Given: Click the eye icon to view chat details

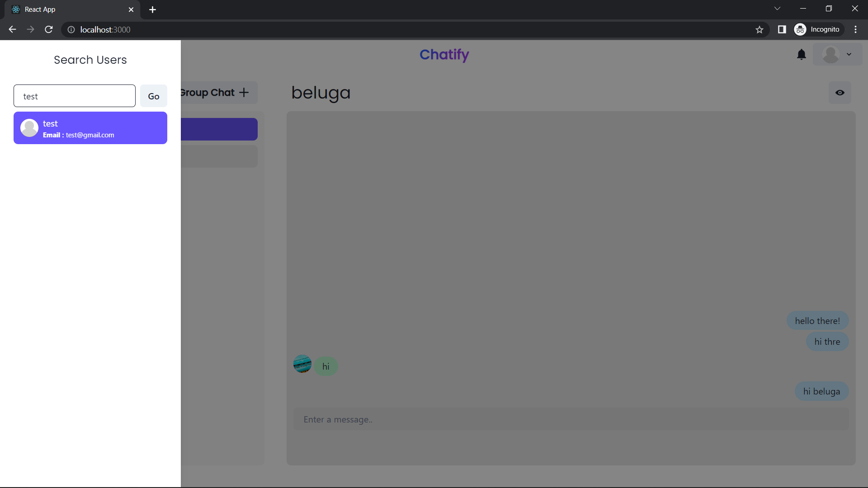Looking at the screenshot, I should (840, 92).
